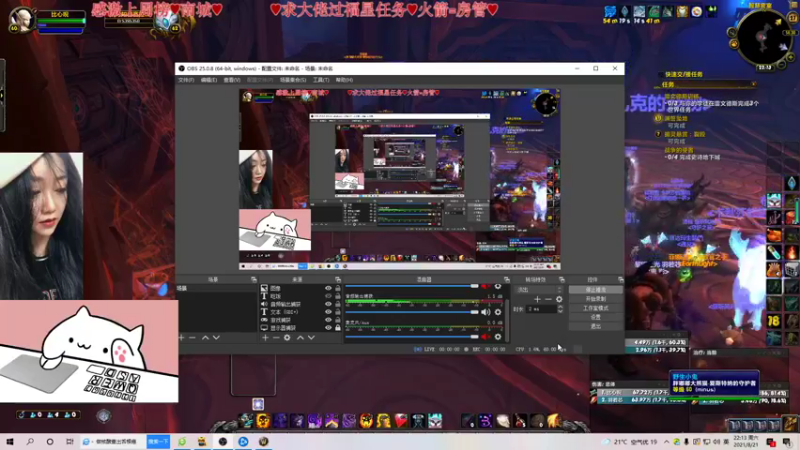
Task: Pop out the Scene Transitions dock panel
Action: [562, 280]
